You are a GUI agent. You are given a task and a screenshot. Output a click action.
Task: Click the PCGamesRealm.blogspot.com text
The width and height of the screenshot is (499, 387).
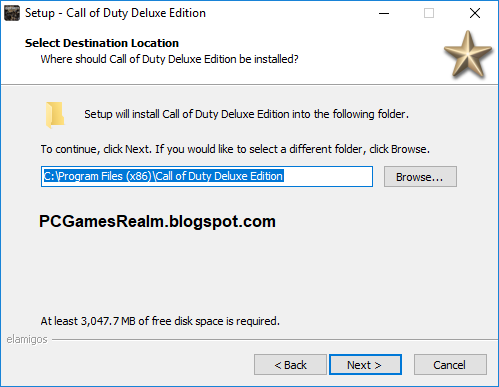[157, 221]
